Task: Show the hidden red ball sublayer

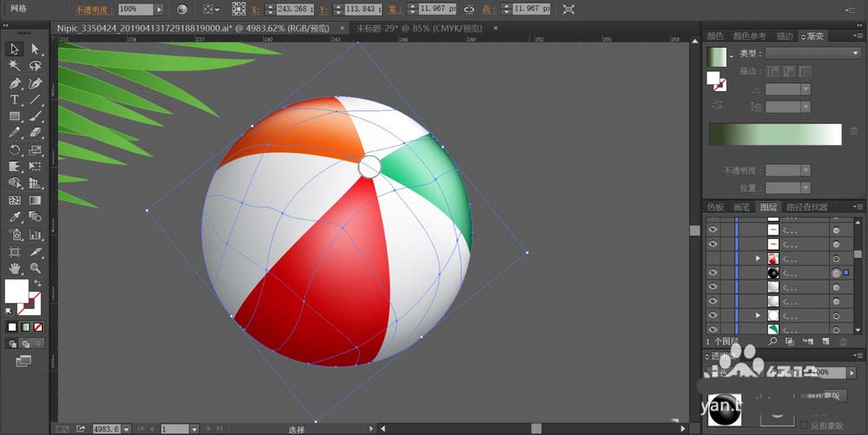Action: point(713,258)
